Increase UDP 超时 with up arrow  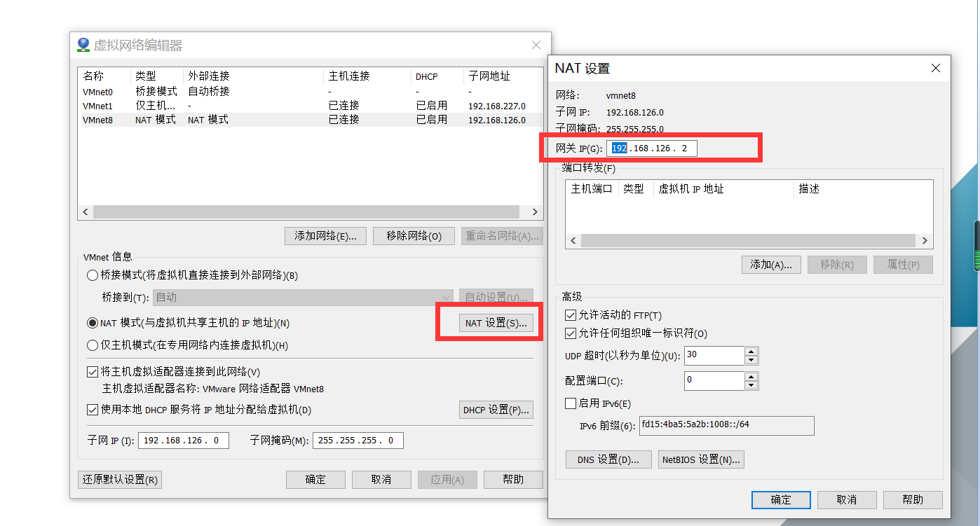point(751,351)
